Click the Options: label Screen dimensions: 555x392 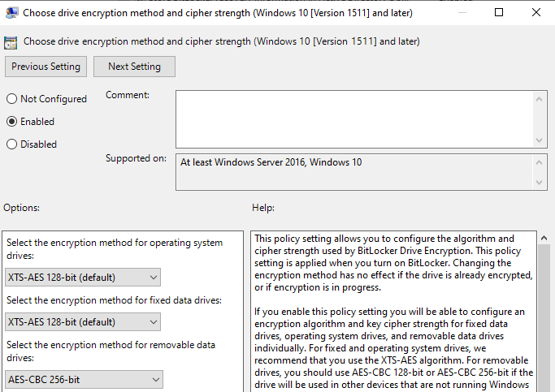click(x=22, y=208)
